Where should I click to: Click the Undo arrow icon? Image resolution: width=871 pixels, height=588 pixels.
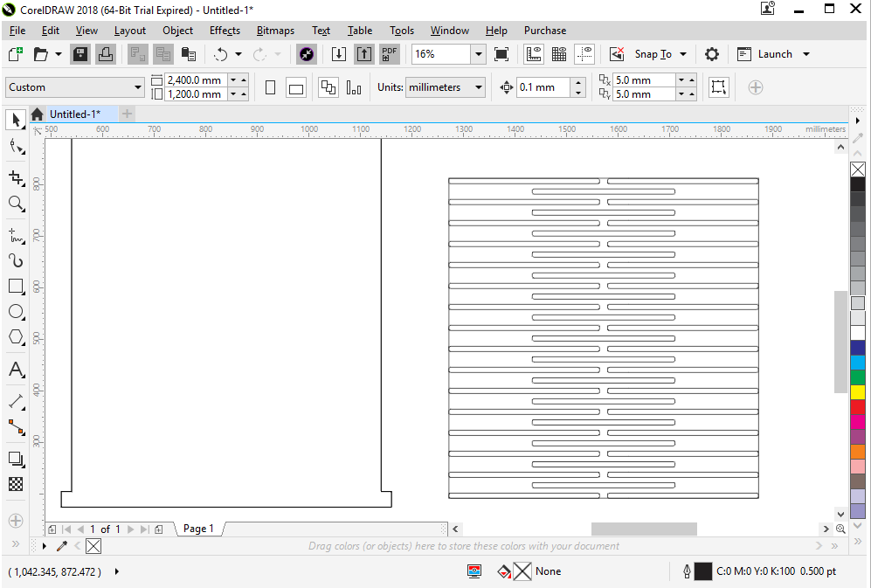coord(221,54)
